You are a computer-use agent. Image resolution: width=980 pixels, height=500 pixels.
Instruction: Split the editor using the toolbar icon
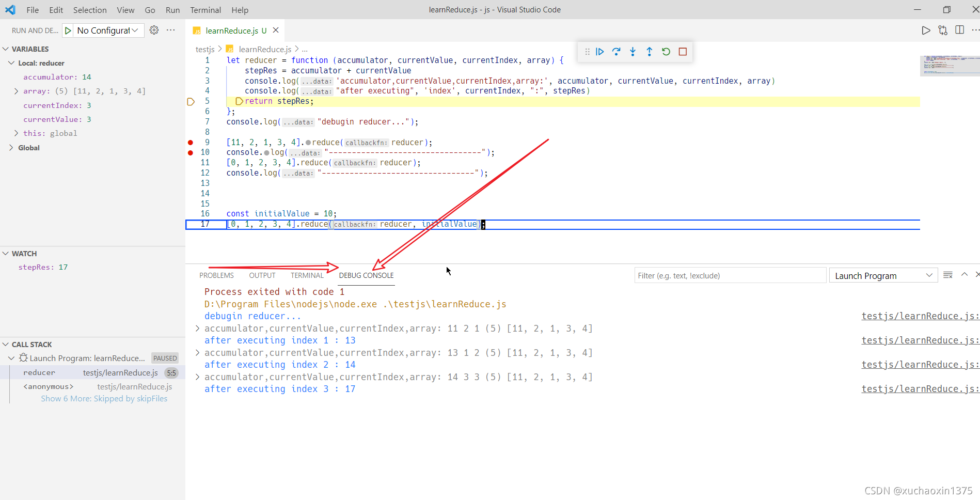point(959,30)
